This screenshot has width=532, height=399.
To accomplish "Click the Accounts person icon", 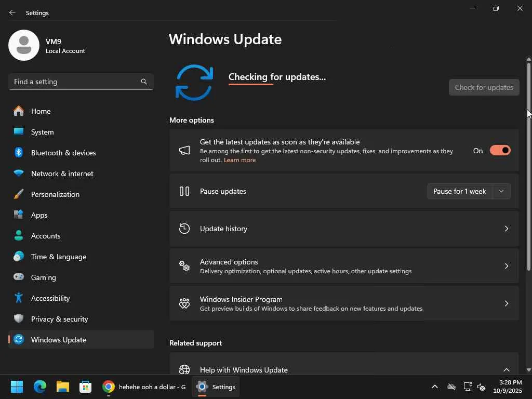I will tap(19, 235).
